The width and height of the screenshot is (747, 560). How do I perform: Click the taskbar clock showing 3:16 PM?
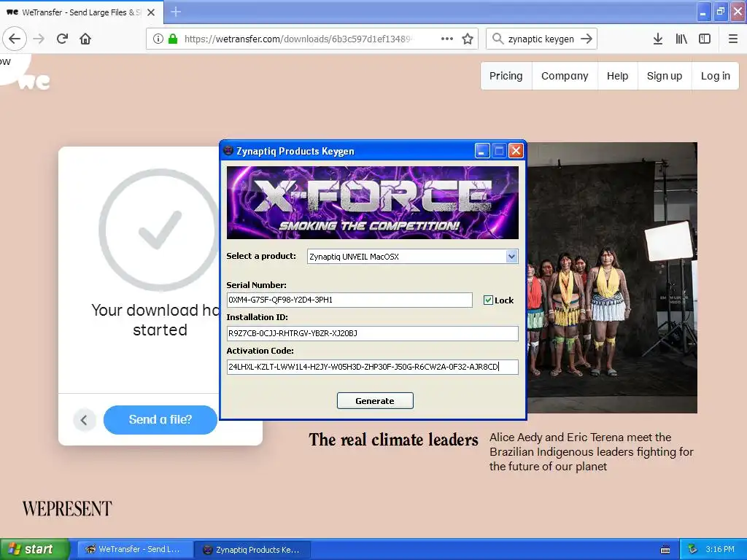click(x=719, y=550)
